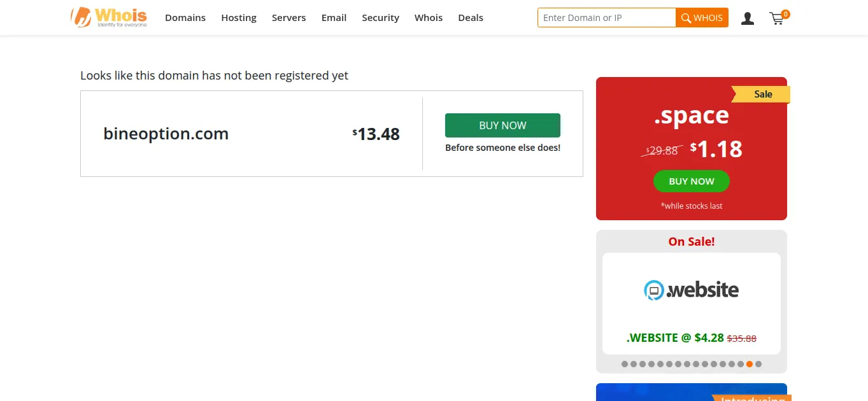Screen dimensions: 868x401
Task: Open the Deals page
Action: [x=471, y=18]
